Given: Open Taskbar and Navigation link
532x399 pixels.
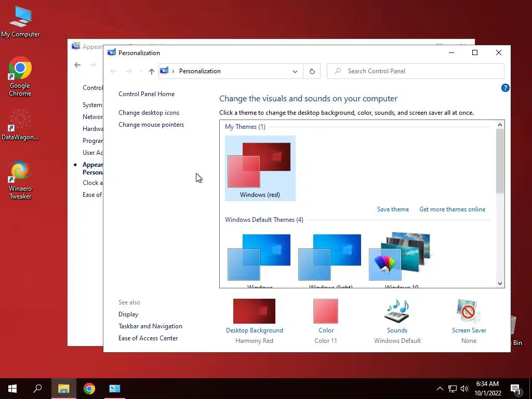Looking at the screenshot, I should click(150, 326).
